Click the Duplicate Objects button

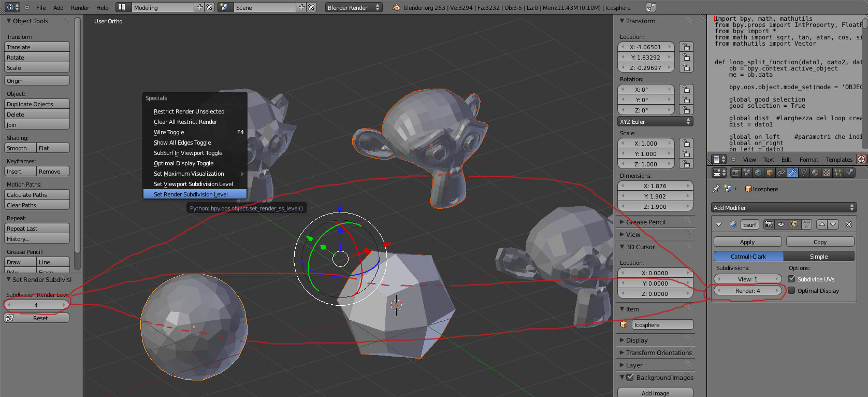(x=37, y=104)
